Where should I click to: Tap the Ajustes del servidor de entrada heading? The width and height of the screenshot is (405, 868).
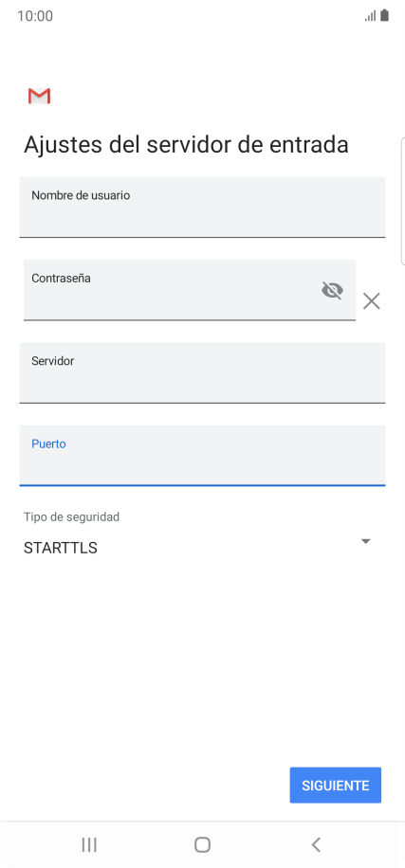point(186,144)
